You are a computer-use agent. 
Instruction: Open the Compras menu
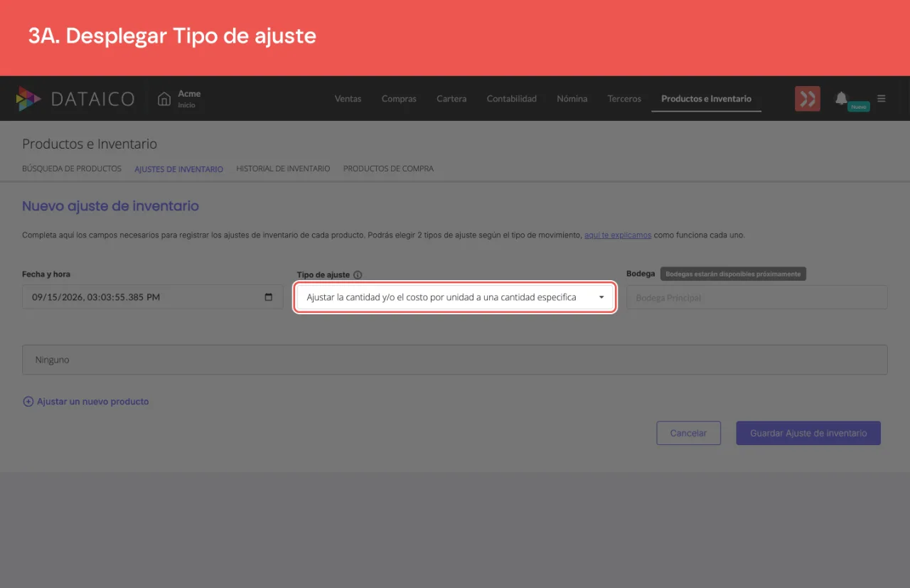tap(399, 99)
